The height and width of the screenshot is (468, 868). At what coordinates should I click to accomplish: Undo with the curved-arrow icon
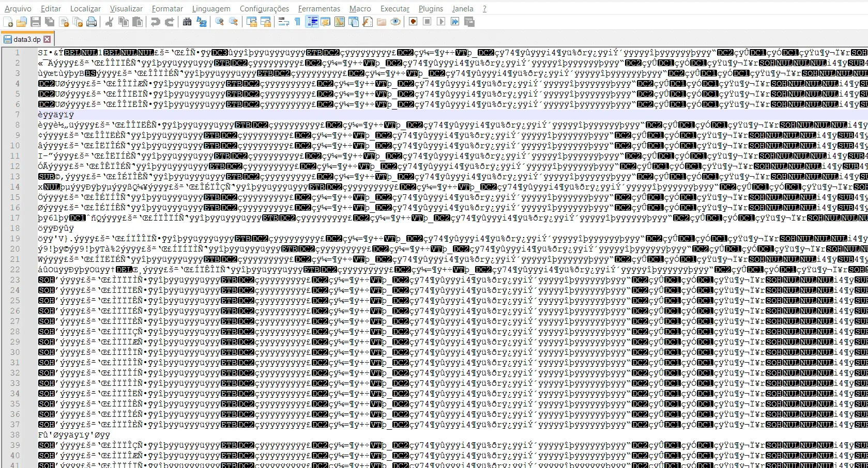pos(155,22)
